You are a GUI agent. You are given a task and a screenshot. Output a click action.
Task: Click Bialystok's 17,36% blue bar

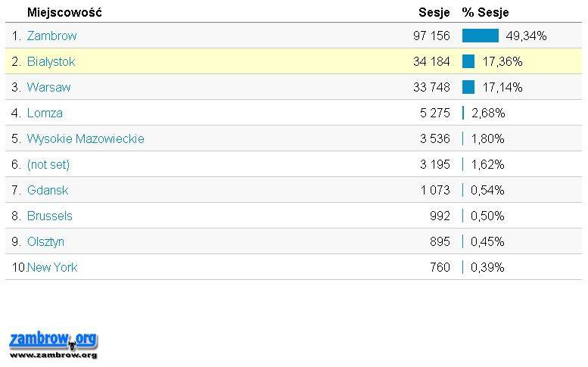[468, 61]
